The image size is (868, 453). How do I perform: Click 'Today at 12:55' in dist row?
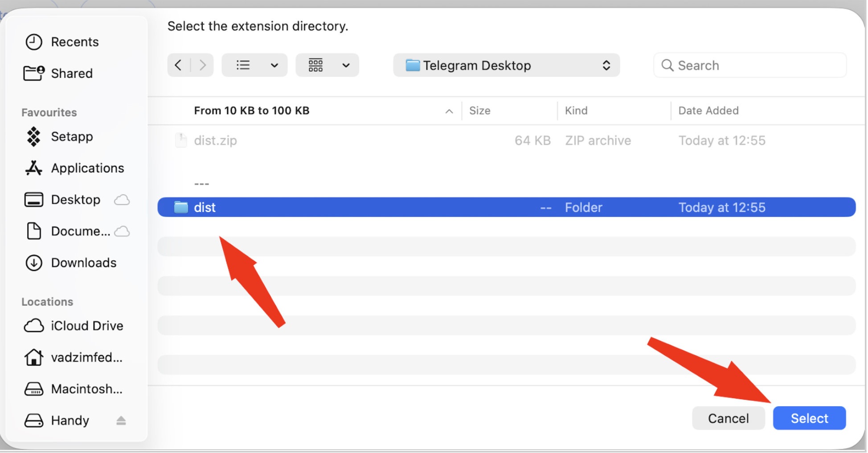(x=722, y=208)
